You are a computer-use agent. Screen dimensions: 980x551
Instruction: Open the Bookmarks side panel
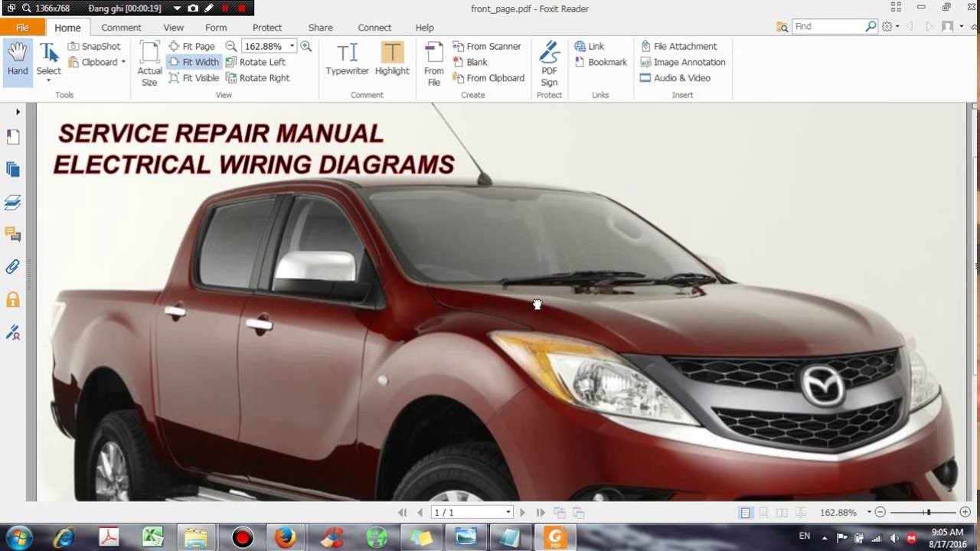point(13,137)
